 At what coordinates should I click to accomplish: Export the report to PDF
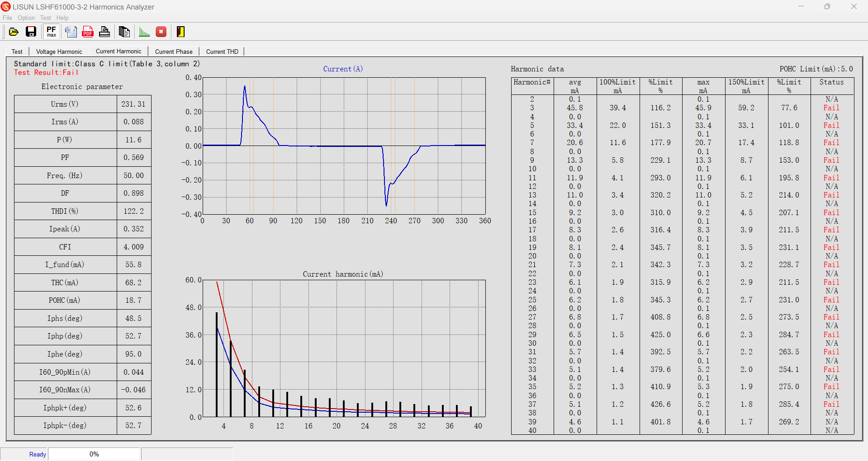[x=88, y=32]
